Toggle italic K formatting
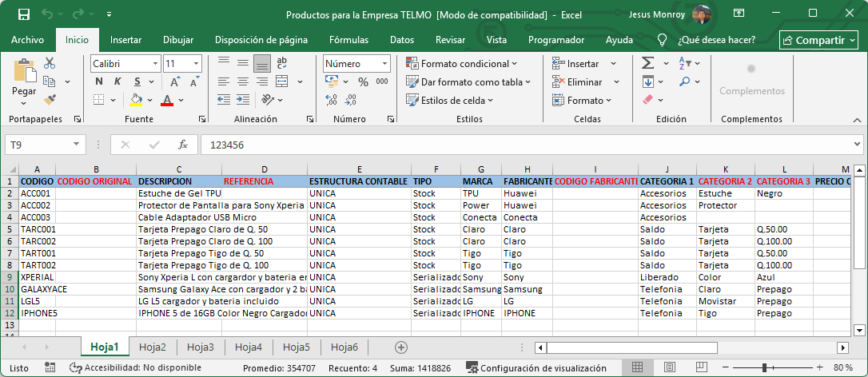The width and height of the screenshot is (868, 377). pyautogui.click(x=117, y=82)
